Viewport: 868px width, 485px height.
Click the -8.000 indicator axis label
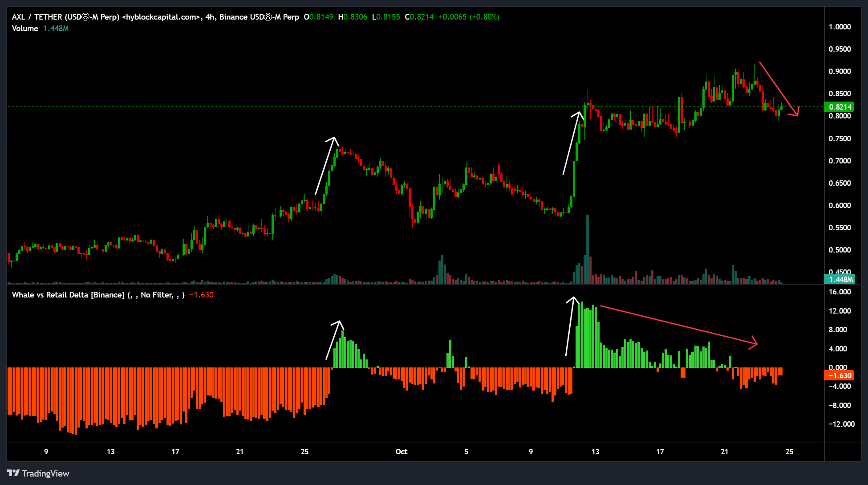pos(840,405)
